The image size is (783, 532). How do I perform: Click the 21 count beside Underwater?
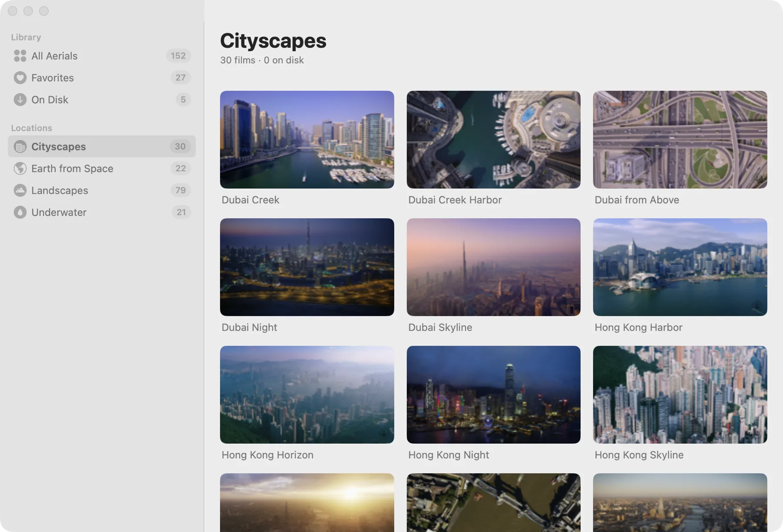tap(181, 212)
